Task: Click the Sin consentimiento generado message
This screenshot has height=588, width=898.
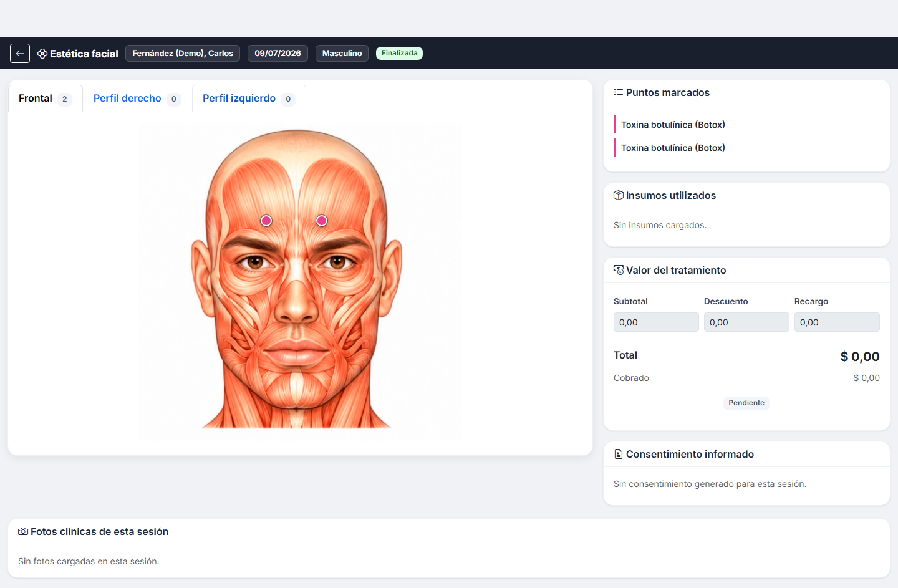Action: click(710, 484)
